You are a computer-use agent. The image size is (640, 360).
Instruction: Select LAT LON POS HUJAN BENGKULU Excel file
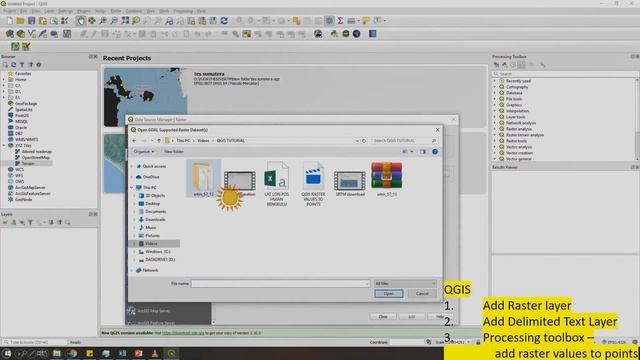276,184
